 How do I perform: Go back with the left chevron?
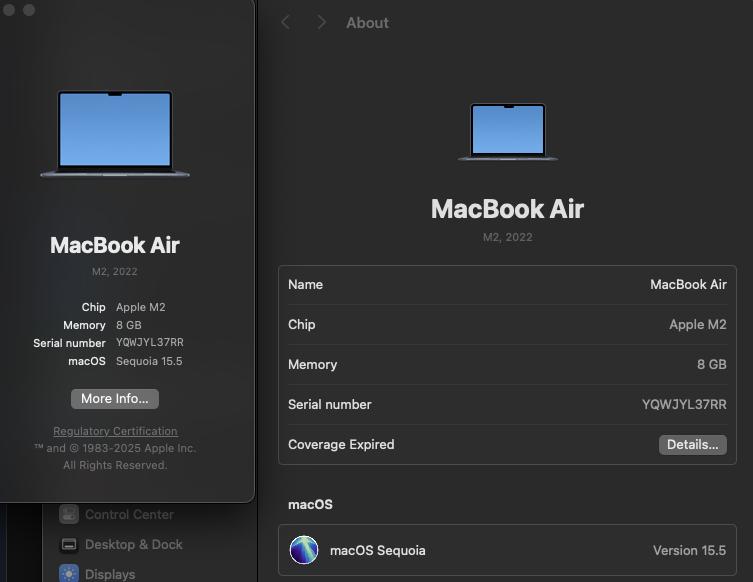[x=286, y=22]
